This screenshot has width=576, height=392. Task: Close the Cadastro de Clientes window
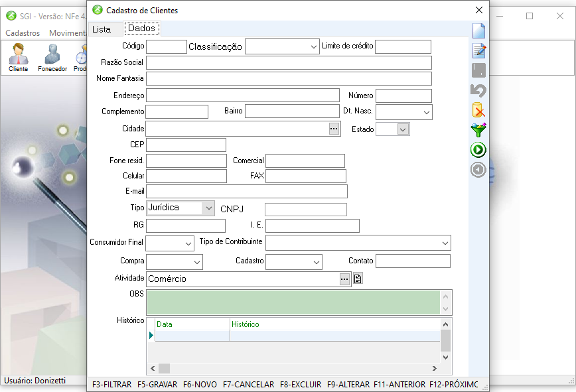[479, 10]
